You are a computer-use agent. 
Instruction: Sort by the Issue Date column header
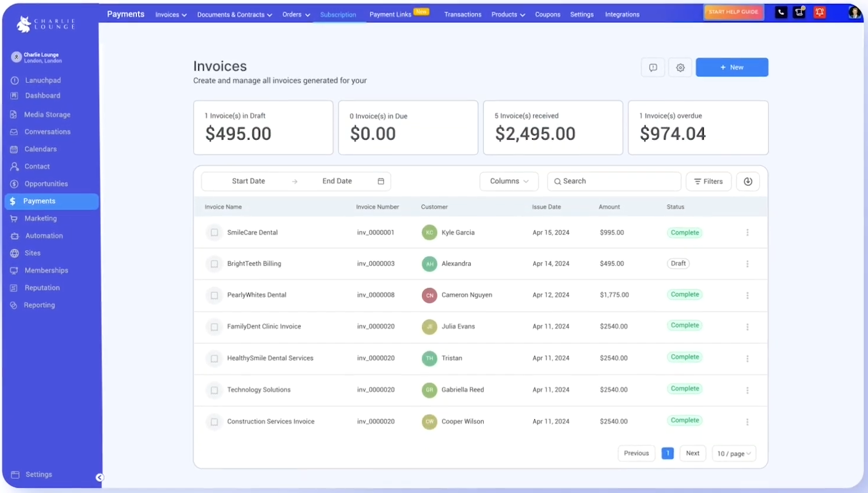pos(546,207)
